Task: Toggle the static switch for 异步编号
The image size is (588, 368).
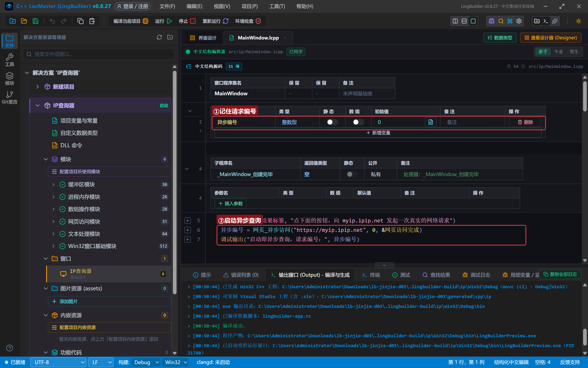Action: coord(332,122)
